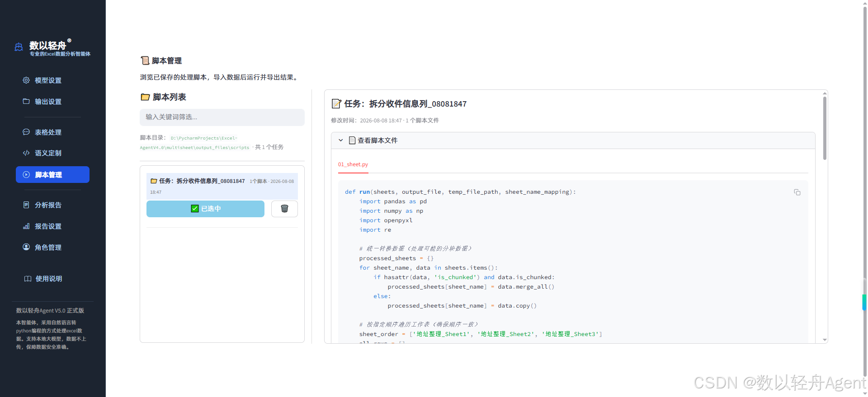Switch to the 01_sheet.py tab
Screen dimensions: 868x397
(353, 164)
